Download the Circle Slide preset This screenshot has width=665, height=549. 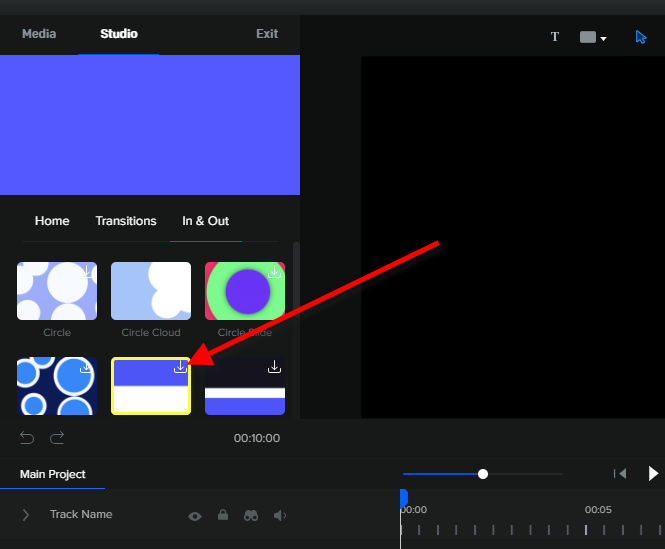coord(274,272)
